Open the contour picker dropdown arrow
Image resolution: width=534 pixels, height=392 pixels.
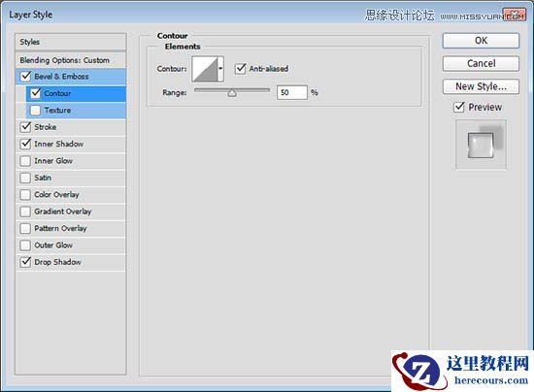coord(220,69)
